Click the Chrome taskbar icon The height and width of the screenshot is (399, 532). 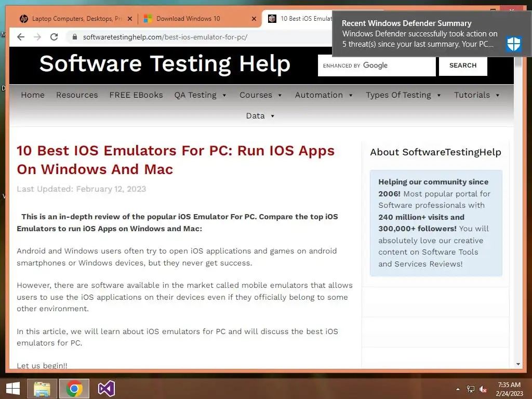point(74,389)
